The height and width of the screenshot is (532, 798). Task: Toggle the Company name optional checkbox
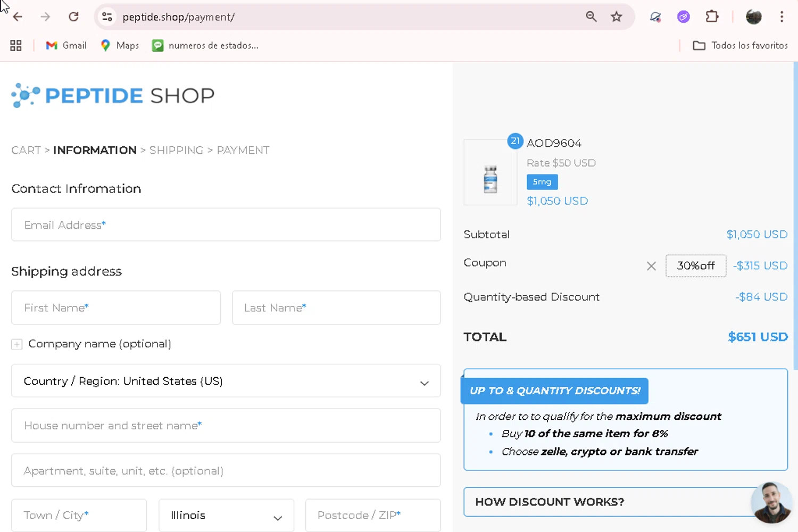point(17,344)
